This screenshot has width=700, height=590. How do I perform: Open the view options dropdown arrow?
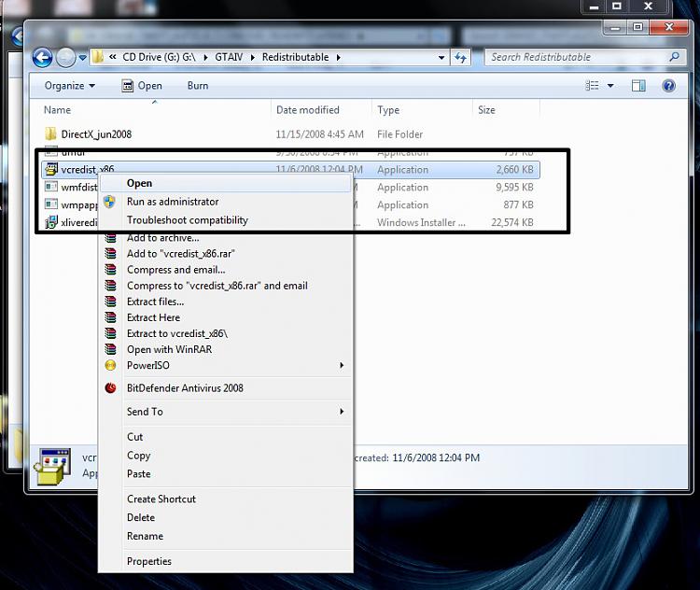[610, 86]
